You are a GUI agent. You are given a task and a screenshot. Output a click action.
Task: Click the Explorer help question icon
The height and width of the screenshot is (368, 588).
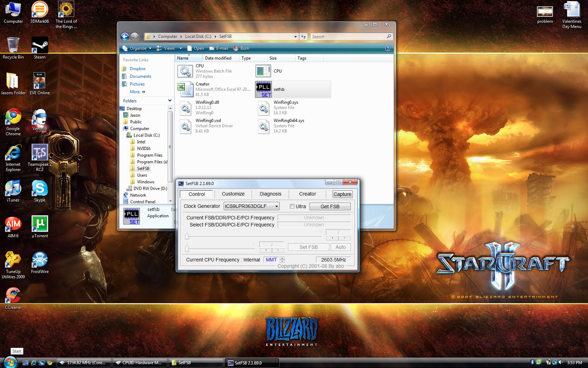pos(388,48)
